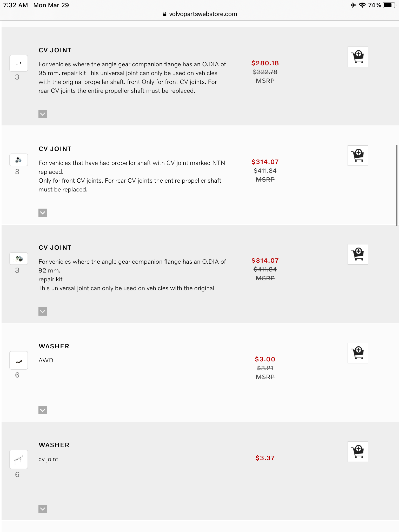Expand cv joint washer details

pyautogui.click(x=43, y=509)
